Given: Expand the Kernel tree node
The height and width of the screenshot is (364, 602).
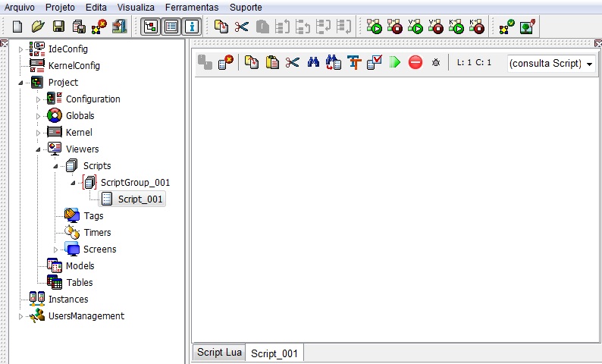Looking at the screenshot, I should [x=38, y=133].
